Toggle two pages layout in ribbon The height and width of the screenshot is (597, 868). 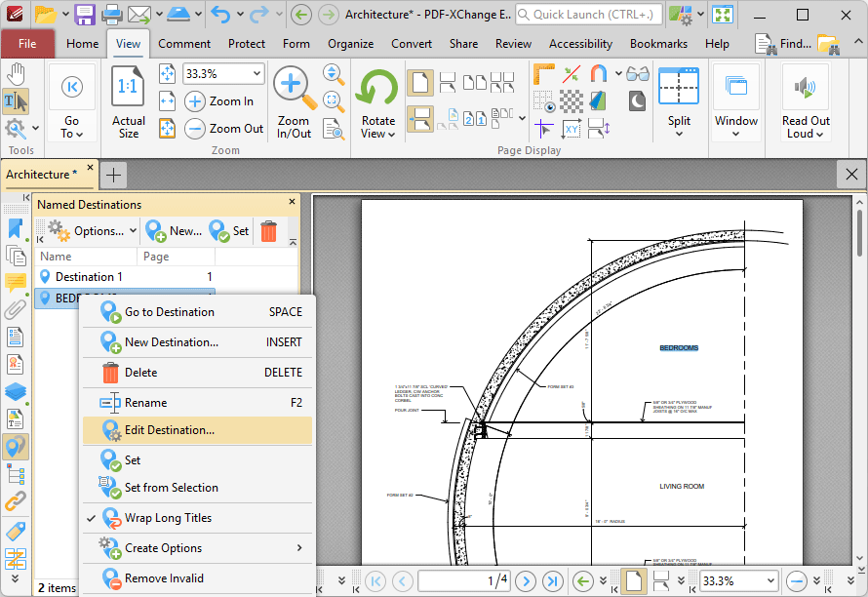coord(474,83)
